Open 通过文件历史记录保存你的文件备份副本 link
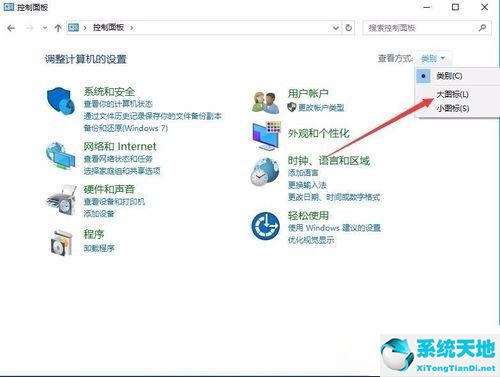Image resolution: width=500 pixels, height=377 pixels. click(x=153, y=116)
